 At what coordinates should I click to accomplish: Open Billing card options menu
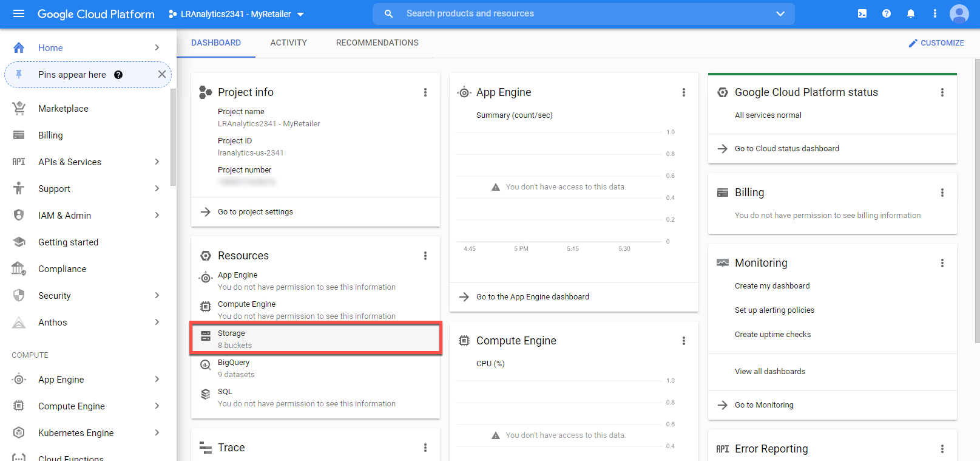[x=942, y=193]
